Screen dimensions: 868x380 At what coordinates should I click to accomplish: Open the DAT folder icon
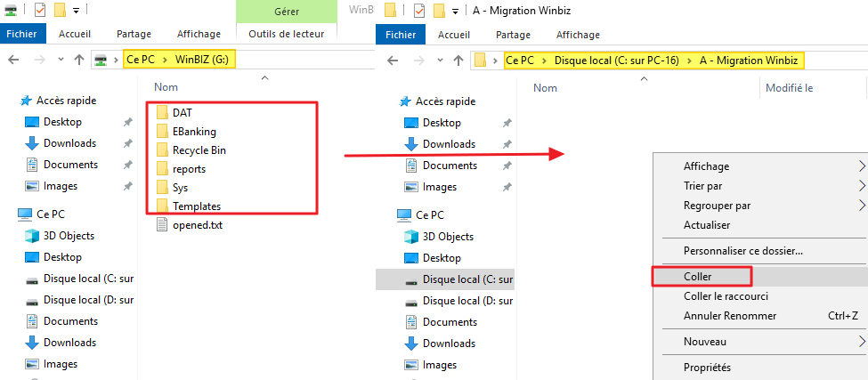161,112
